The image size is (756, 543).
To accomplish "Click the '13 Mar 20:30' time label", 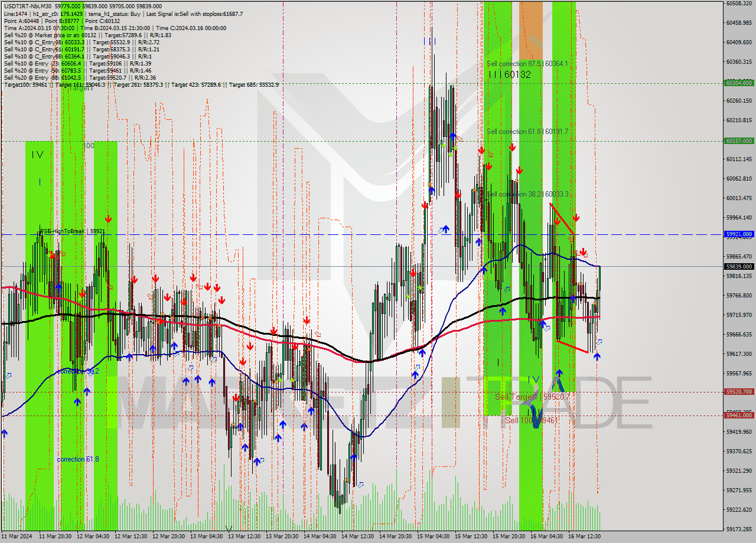I will [282, 537].
